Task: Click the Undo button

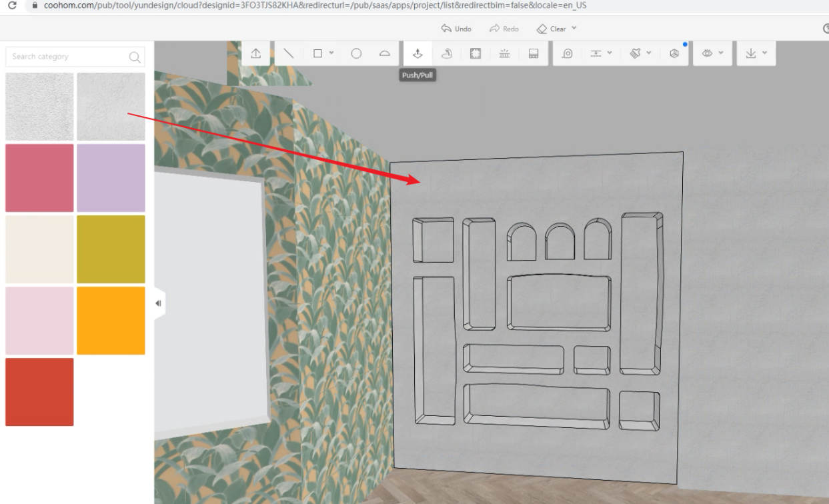Action: coord(456,29)
